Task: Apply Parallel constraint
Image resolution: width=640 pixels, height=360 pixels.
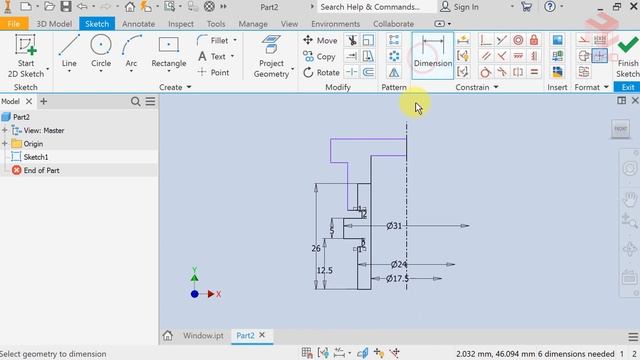Action: click(x=486, y=56)
